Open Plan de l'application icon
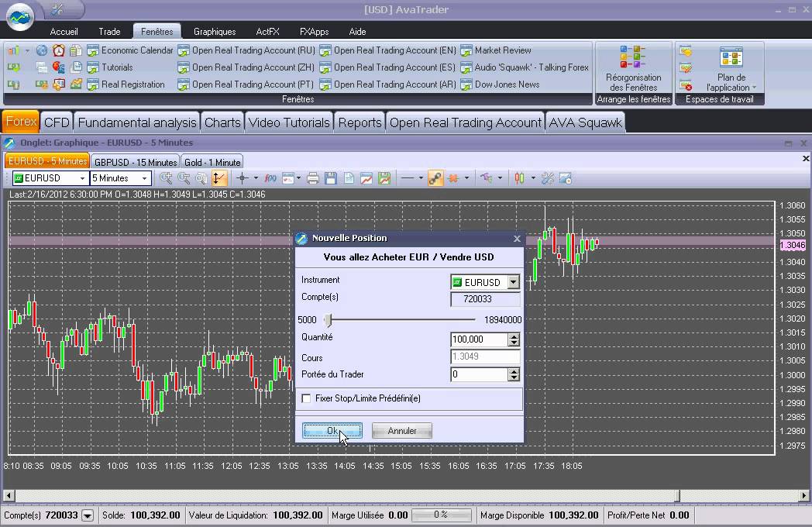Screen dimensions: 812x527 click(x=731, y=57)
